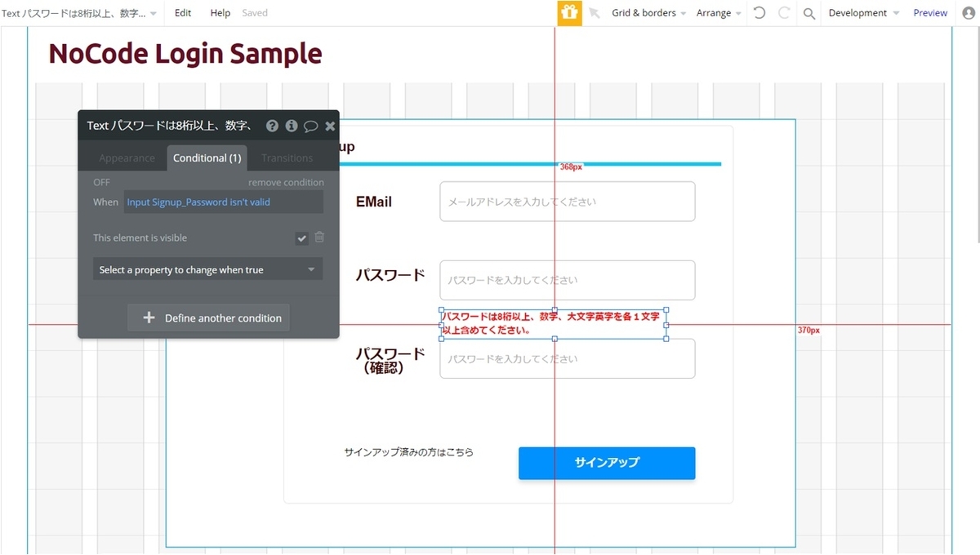Click the undo icon in the toolbar
This screenshot has width=980, height=555.
[x=759, y=12]
